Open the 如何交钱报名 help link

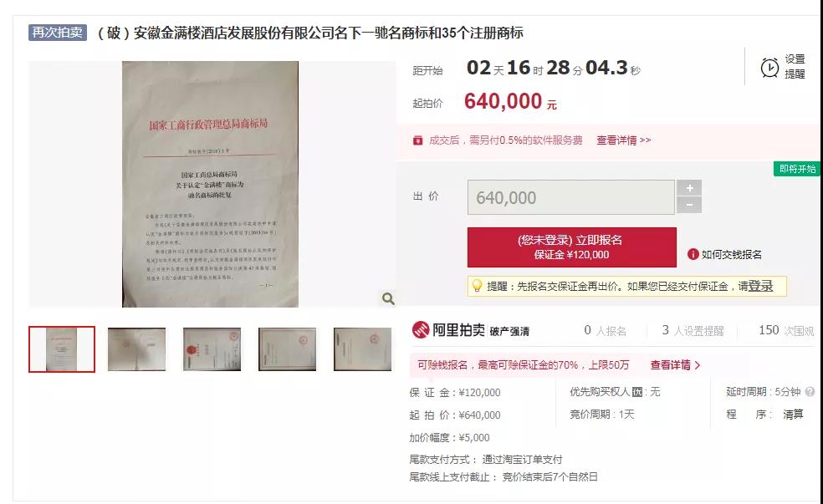(x=731, y=254)
